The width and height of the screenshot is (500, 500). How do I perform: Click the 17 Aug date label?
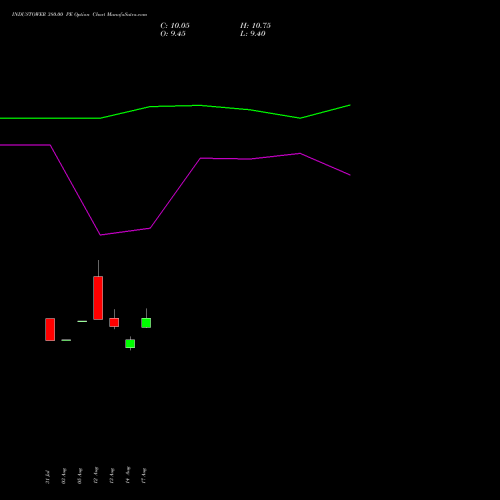(x=144, y=476)
